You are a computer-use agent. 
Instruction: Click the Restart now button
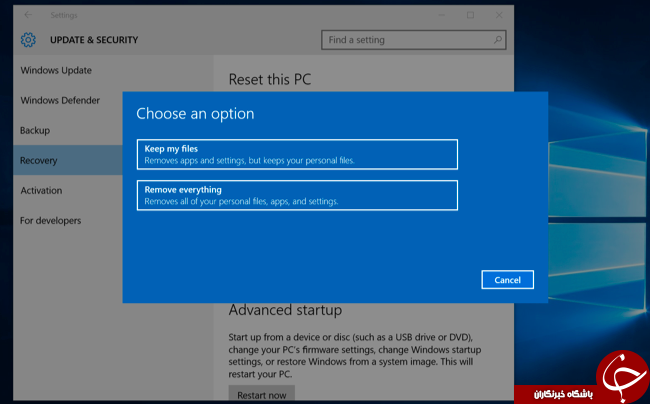[x=262, y=394]
